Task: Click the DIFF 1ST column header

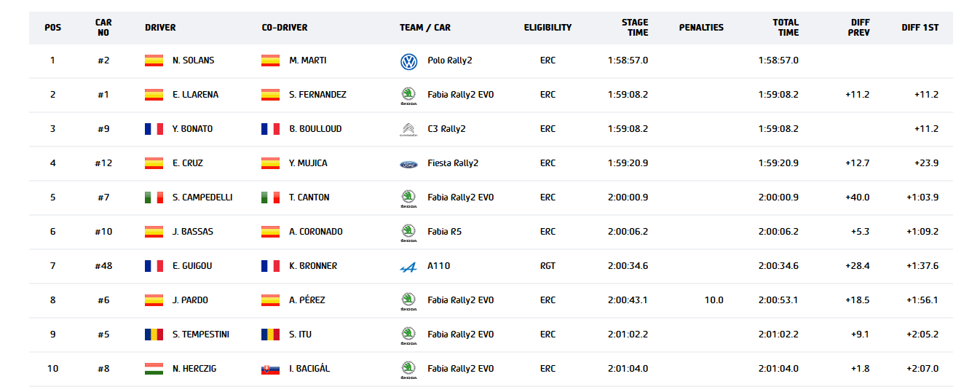Action: pos(920,28)
